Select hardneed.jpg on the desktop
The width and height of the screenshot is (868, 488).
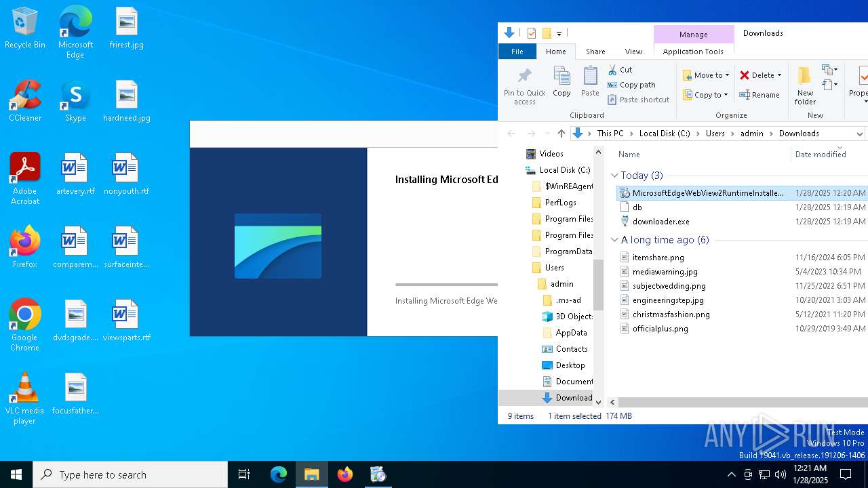[126, 102]
